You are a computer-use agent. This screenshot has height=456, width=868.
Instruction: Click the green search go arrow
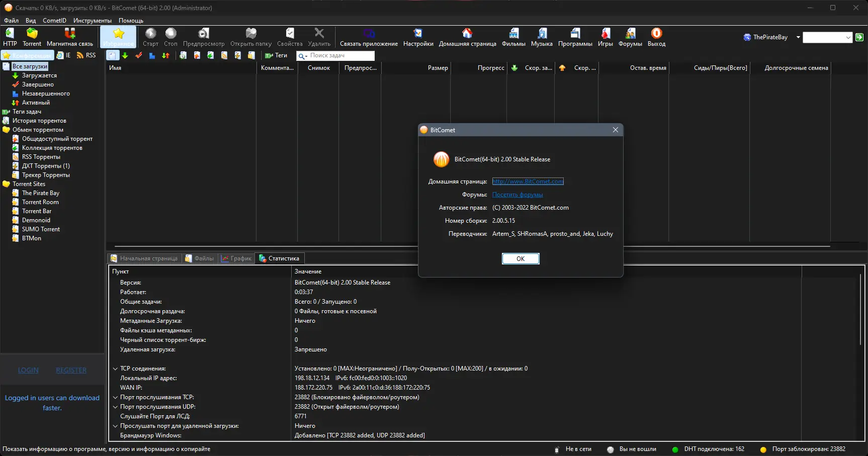coord(859,37)
